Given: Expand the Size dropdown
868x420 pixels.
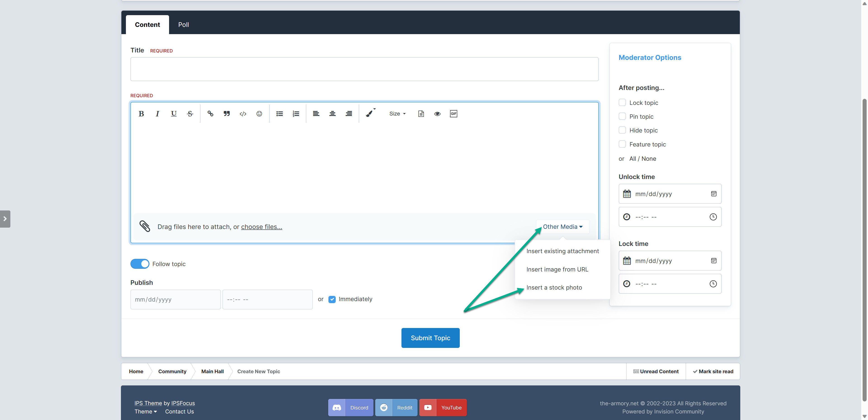Looking at the screenshot, I should click(x=397, y=114).
